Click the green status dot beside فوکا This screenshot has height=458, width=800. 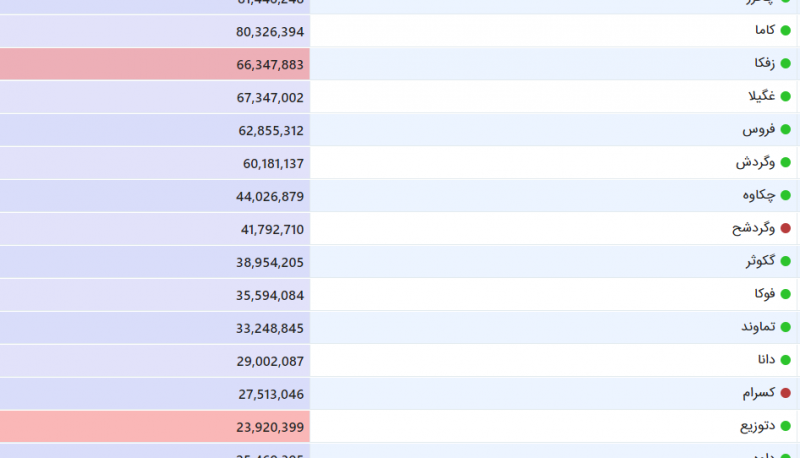tap(786, 294)
